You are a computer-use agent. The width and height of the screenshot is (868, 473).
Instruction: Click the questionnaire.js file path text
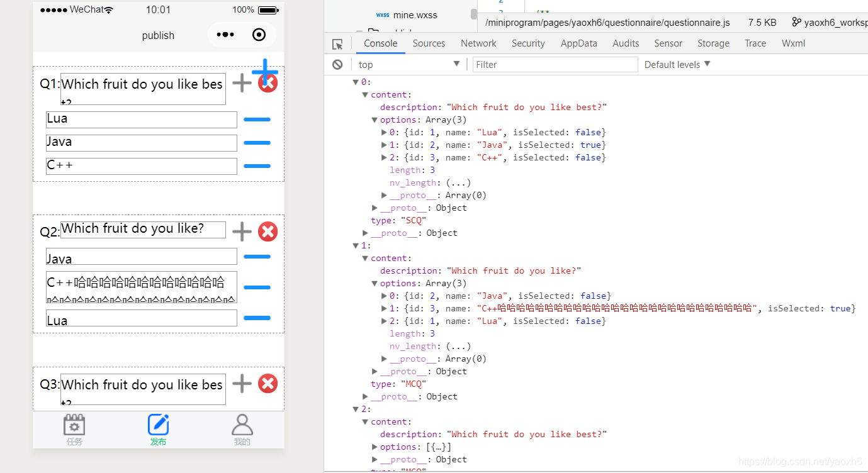(608, 22)
